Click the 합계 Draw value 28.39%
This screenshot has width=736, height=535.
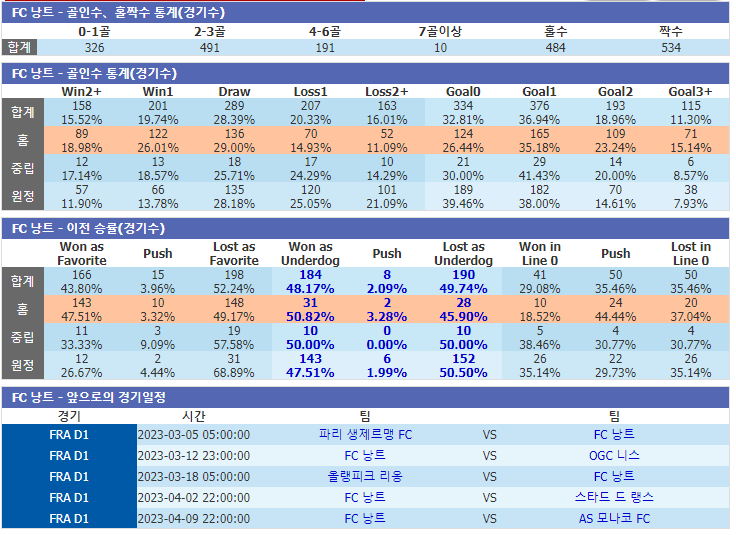pos(234,120)
